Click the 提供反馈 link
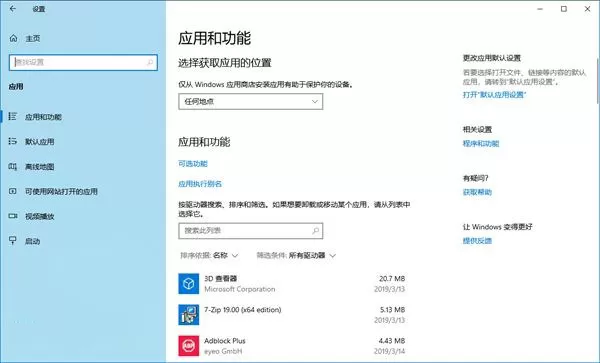 point(477,241)
